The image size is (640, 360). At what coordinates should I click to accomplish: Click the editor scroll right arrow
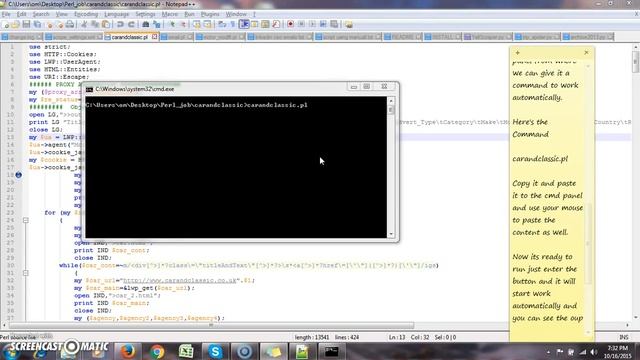pos(628,325)
